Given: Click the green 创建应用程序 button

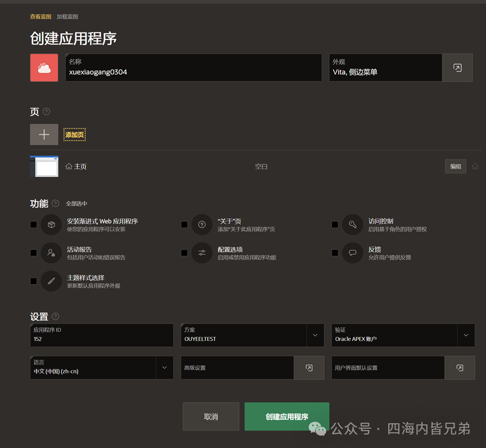Looking at the screenshot, I should point(287,417).
